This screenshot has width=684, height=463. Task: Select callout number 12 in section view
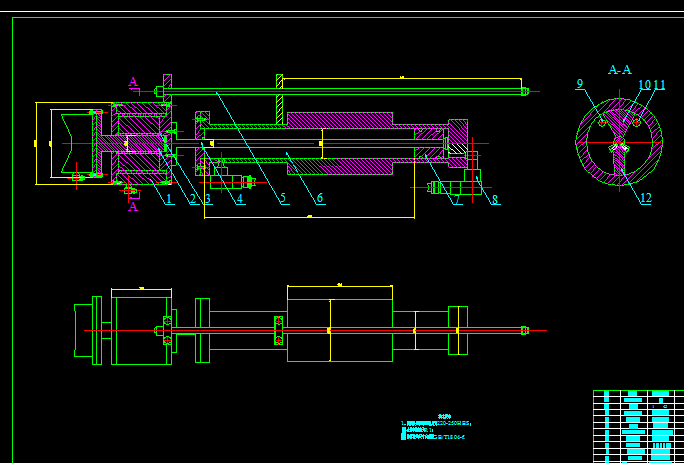[x=646, y=198]
